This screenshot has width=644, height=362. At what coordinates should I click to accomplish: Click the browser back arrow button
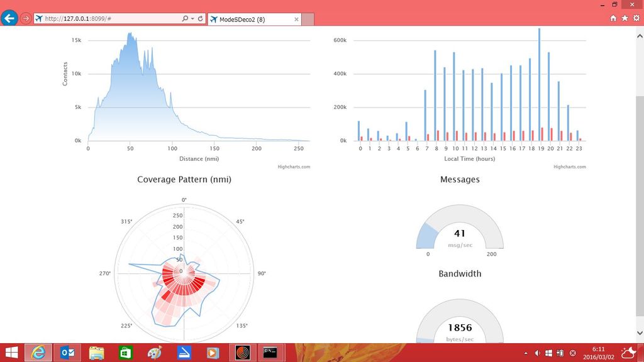pyautogui.click(x=9, y=18)
